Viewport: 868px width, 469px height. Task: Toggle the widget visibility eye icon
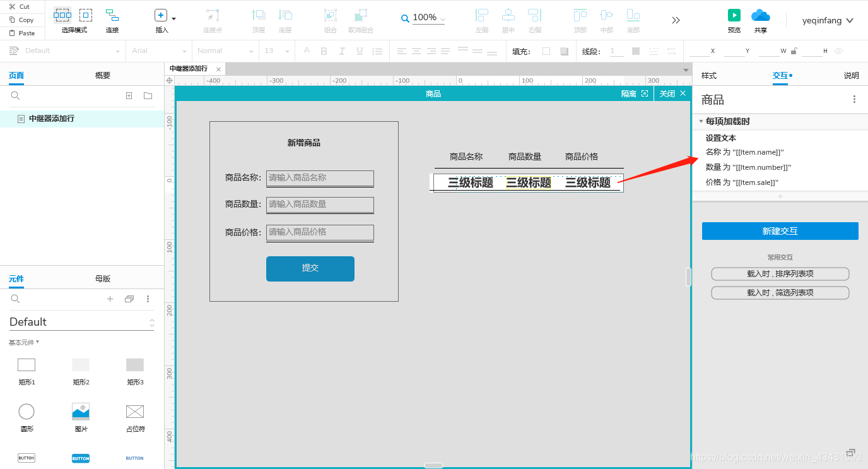tap(839, 51)
